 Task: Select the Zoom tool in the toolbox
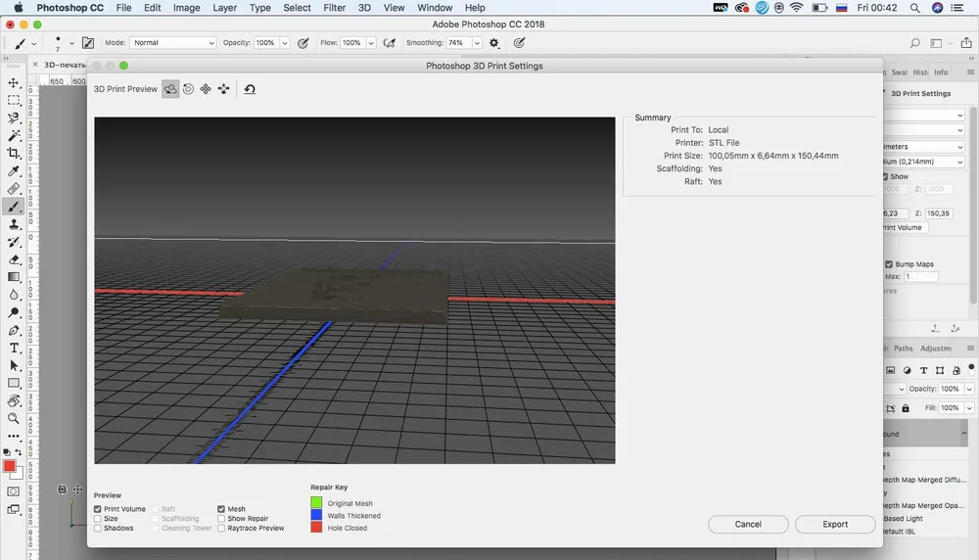click(x=13, y=418)
